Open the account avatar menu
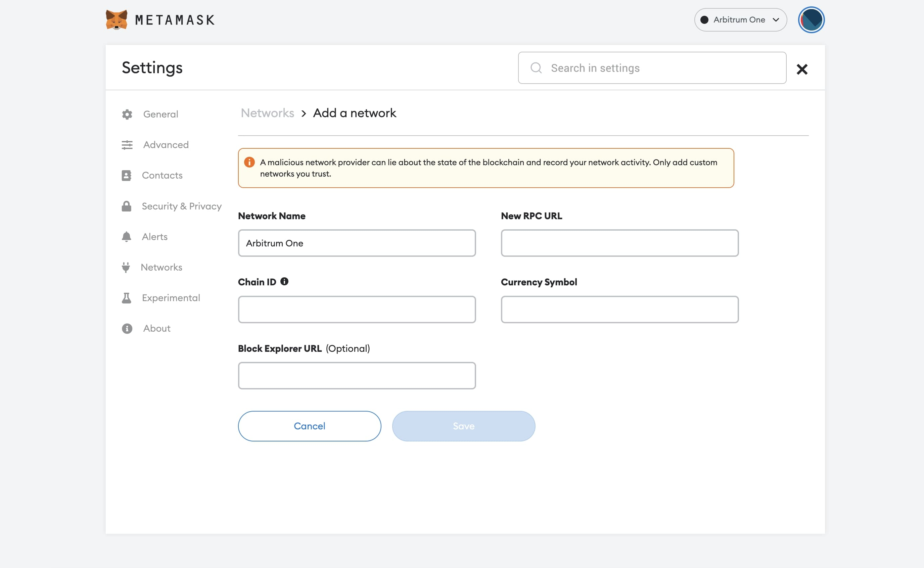This screenshot has width=924, height=568. point(811,19)
